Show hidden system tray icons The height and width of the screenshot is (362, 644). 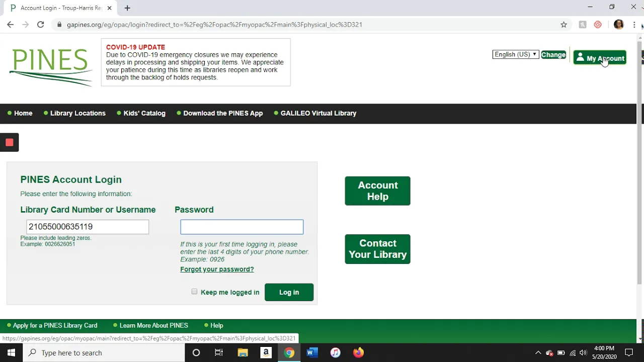click(x=538, y=353)
